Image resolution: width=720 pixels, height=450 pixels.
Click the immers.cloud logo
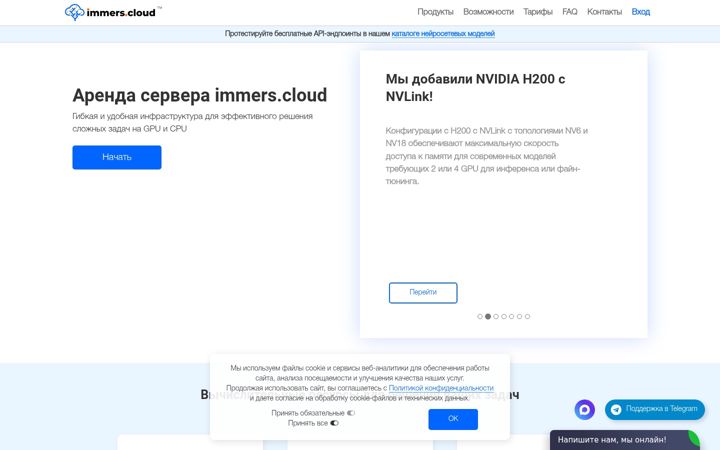click(113, 12)
